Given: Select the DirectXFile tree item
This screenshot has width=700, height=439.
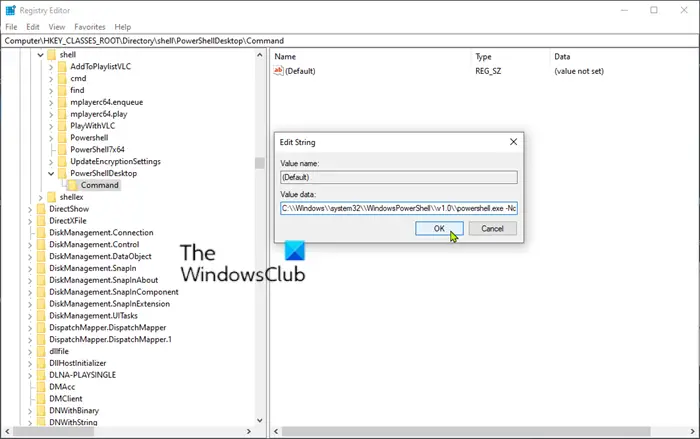Looking at the screenshot, I should (68, 221).
